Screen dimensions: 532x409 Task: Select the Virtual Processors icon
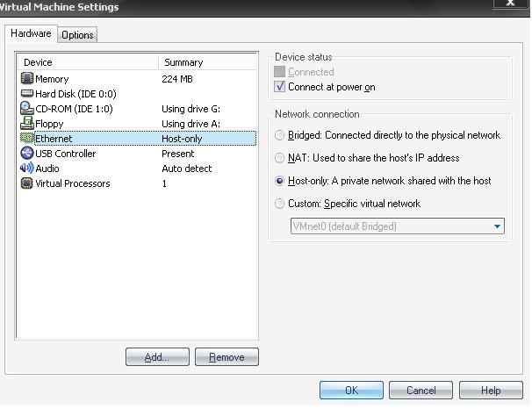[26, 183]
